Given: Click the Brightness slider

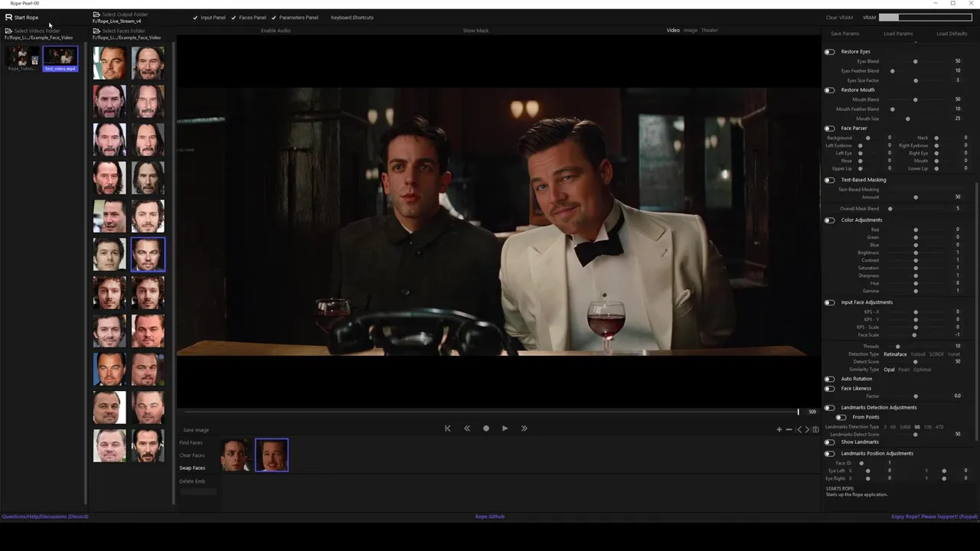Looking at the screenshot, I should click(x=916, y=253).
